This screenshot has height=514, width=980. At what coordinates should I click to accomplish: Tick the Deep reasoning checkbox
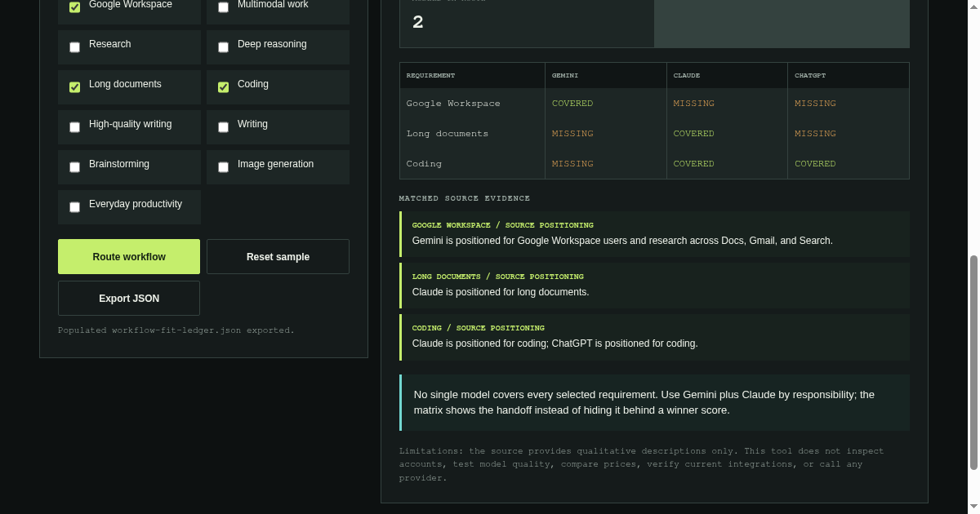(223, 47)
